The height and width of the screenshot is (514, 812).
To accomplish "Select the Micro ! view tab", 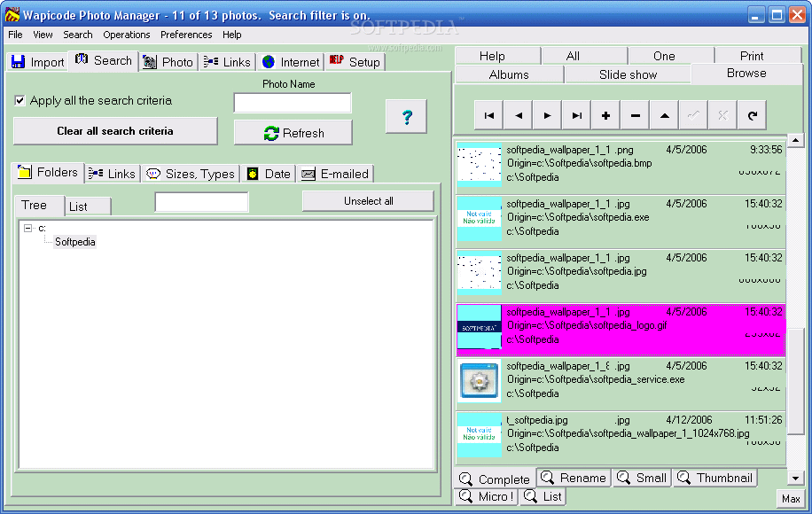I will pos(487,496).
